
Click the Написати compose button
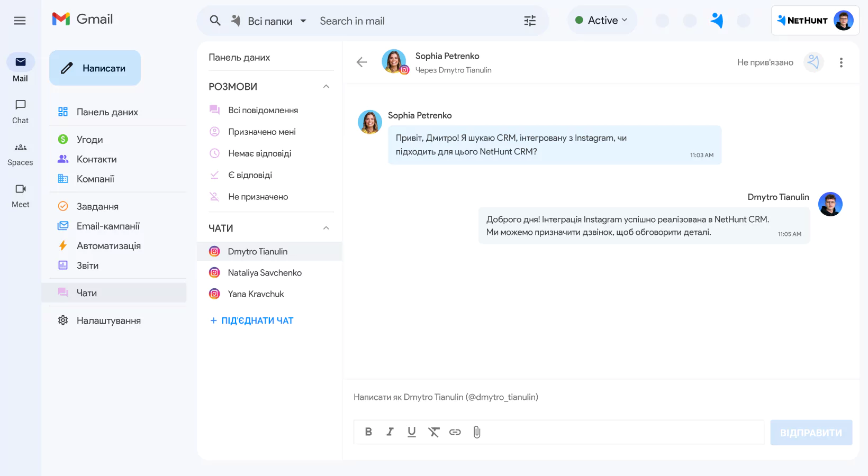(x=95, y=68)
